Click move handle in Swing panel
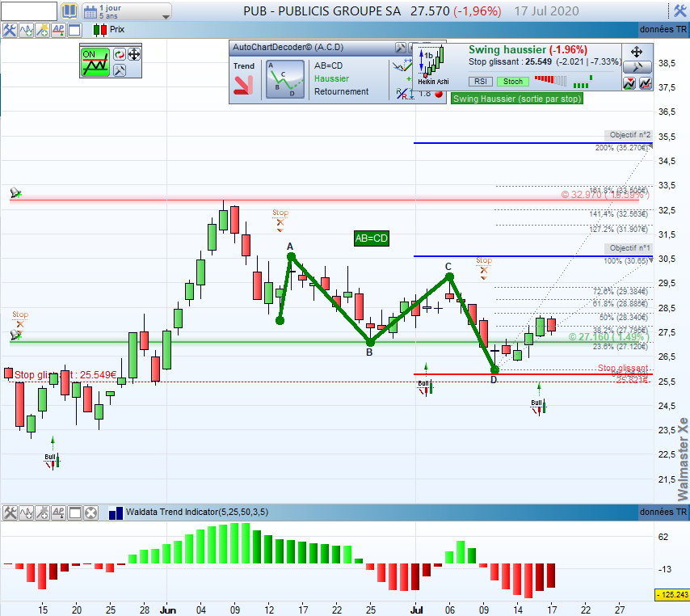Image resolution: width=690 pixels, height=616 pixels. coord(637,52)
